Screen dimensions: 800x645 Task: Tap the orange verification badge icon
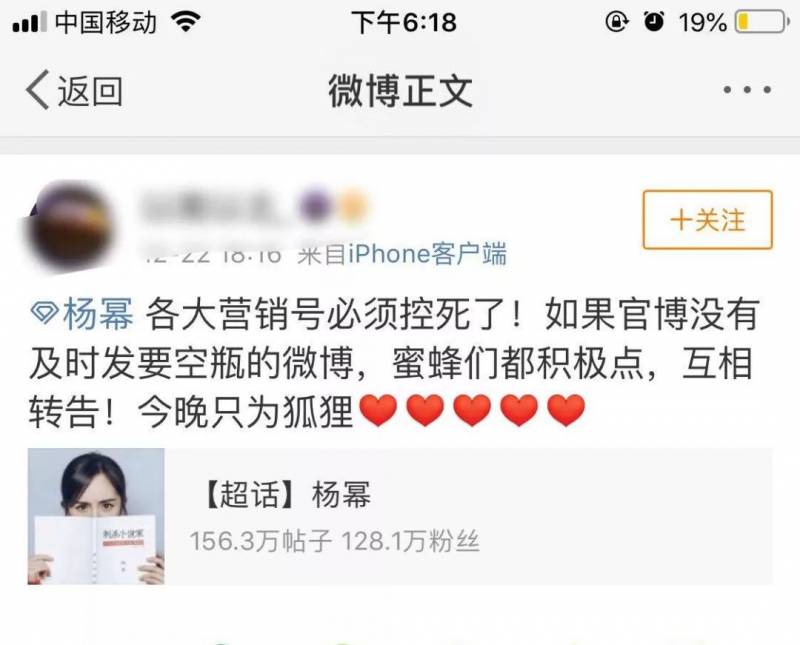click(x=353, y=207)
